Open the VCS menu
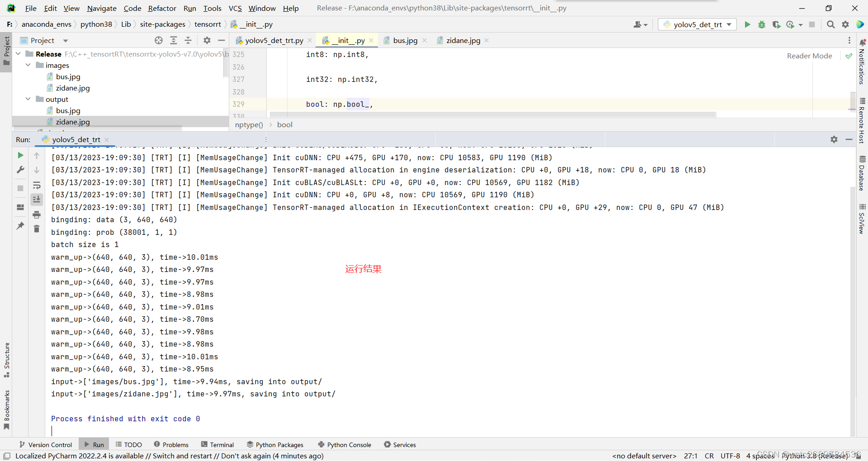This screenshot has height=462, width=868. [235, 8]
